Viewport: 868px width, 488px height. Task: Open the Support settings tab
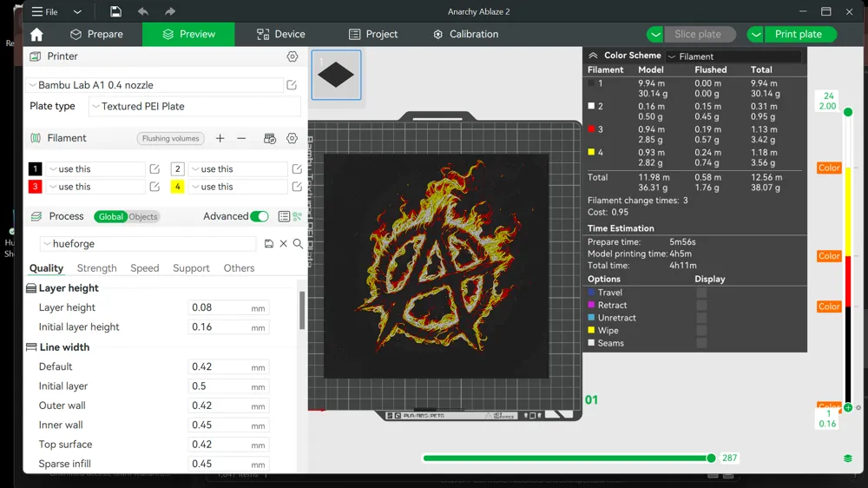pyautogui.click(x=191, y=268)
